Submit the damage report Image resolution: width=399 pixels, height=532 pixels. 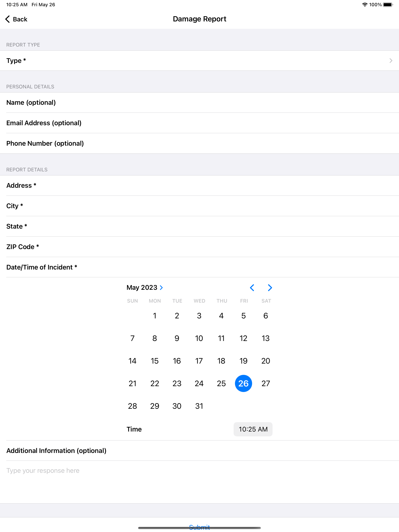tap(199, 527)
